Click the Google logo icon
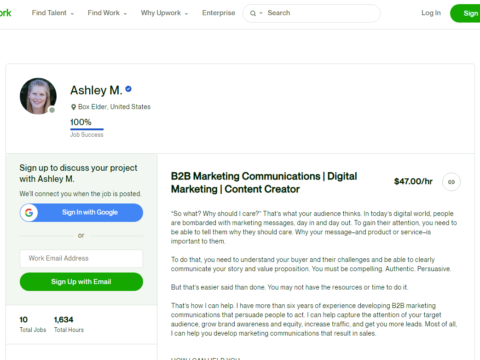This screenshot has height=360, width=480. [x=29, y=213]
